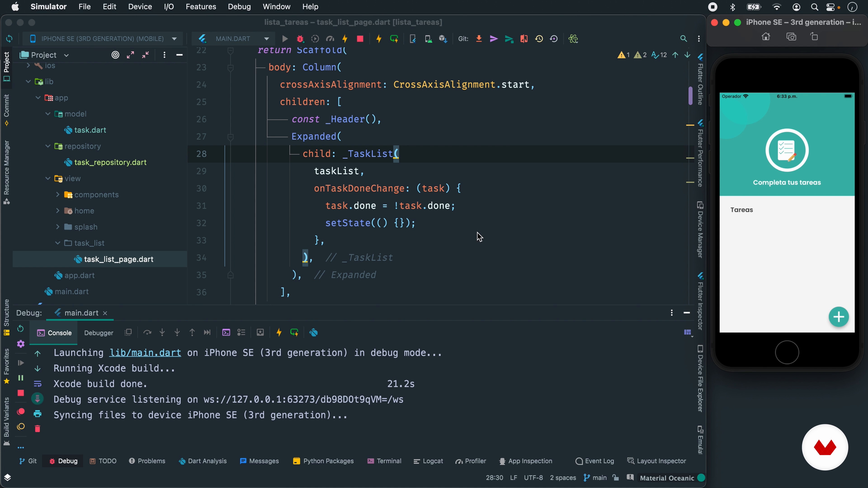Click Git Commit purple arrow icon
Image resolution: width=868 pixels, height=488 pixels.
(494, 39)
